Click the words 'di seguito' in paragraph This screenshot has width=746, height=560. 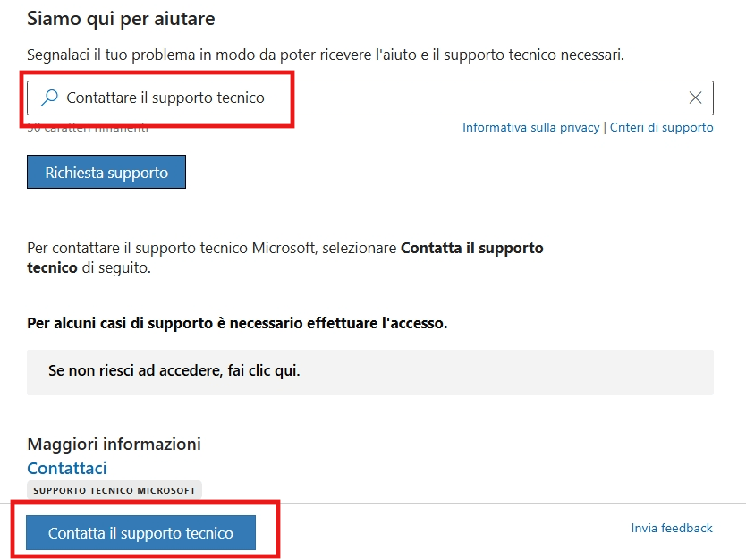coord(116,267)
